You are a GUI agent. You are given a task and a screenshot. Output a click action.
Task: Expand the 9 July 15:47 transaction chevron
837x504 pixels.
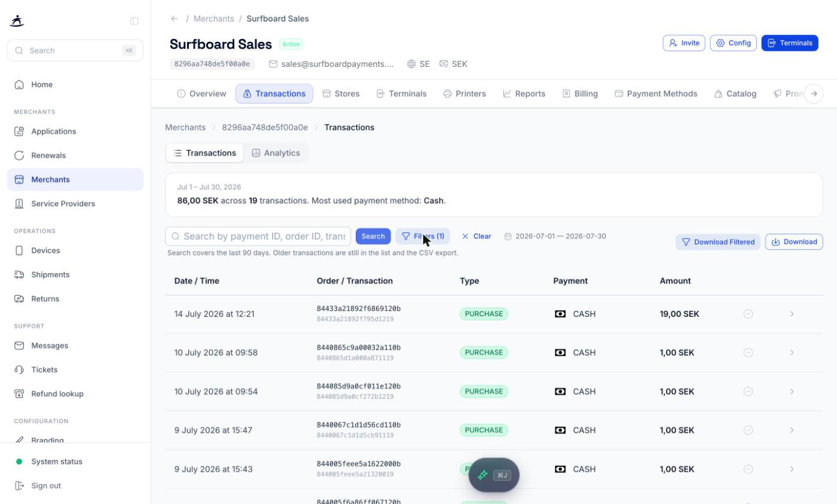coord(792,430)
